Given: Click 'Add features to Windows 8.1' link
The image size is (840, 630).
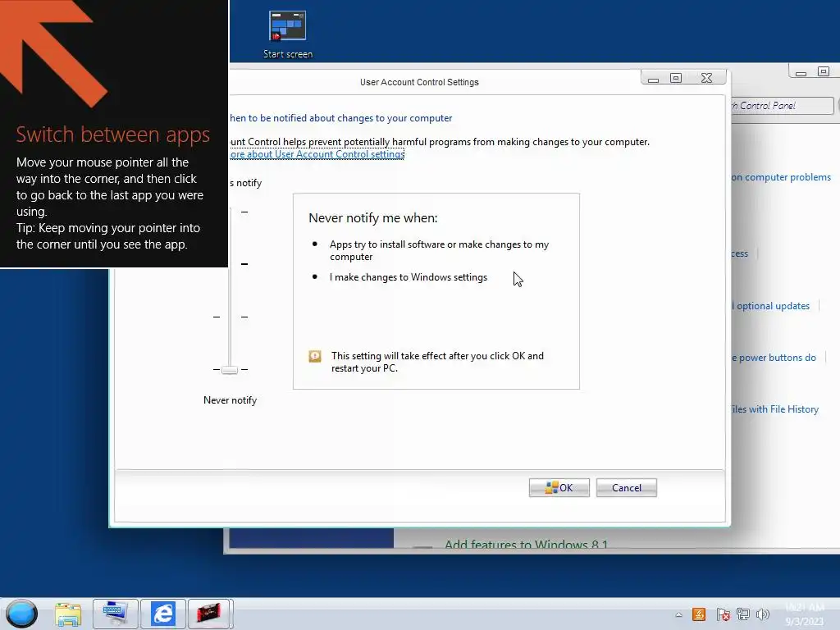Looking at the screenshot, I should 526,545.
